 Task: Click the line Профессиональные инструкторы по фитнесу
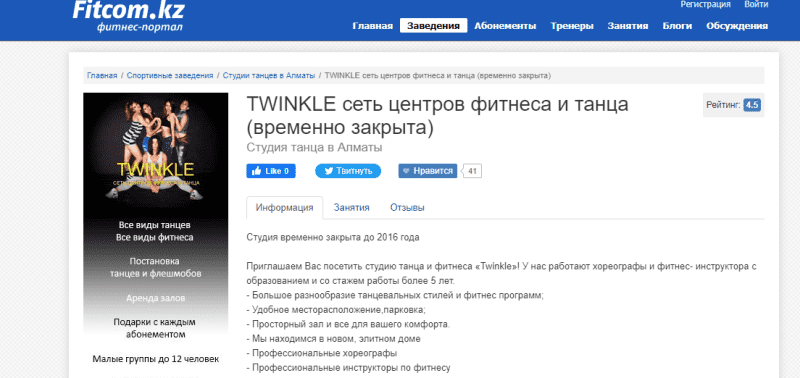tap(348, 368)
